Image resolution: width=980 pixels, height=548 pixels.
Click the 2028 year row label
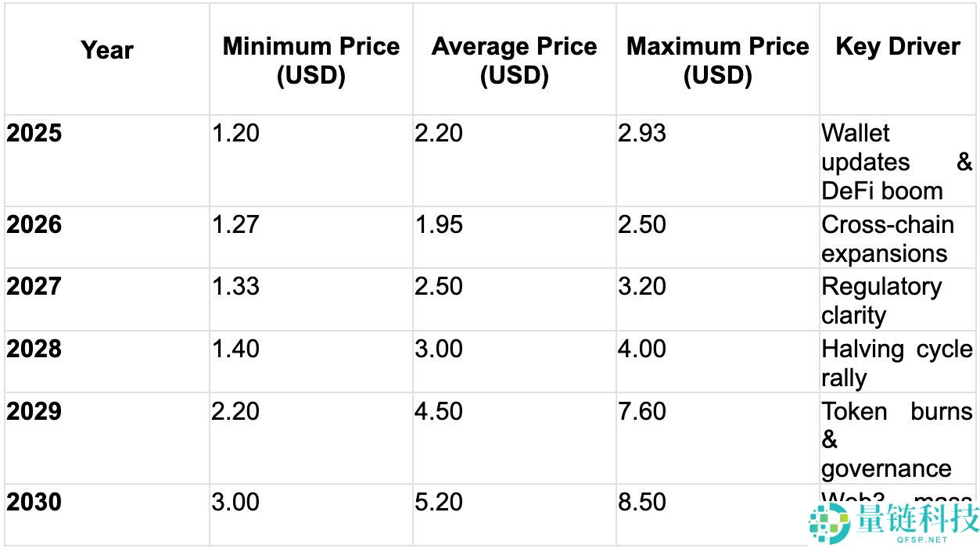point(34,349)
